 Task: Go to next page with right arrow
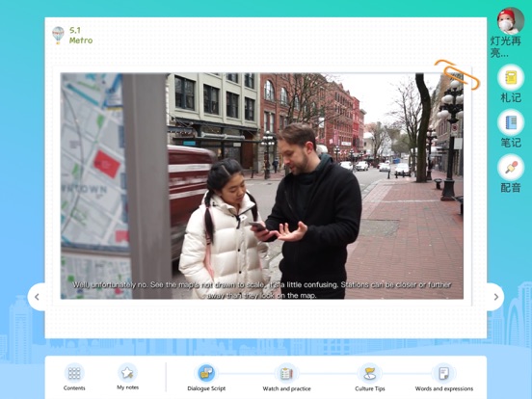[x=495, y=297]
